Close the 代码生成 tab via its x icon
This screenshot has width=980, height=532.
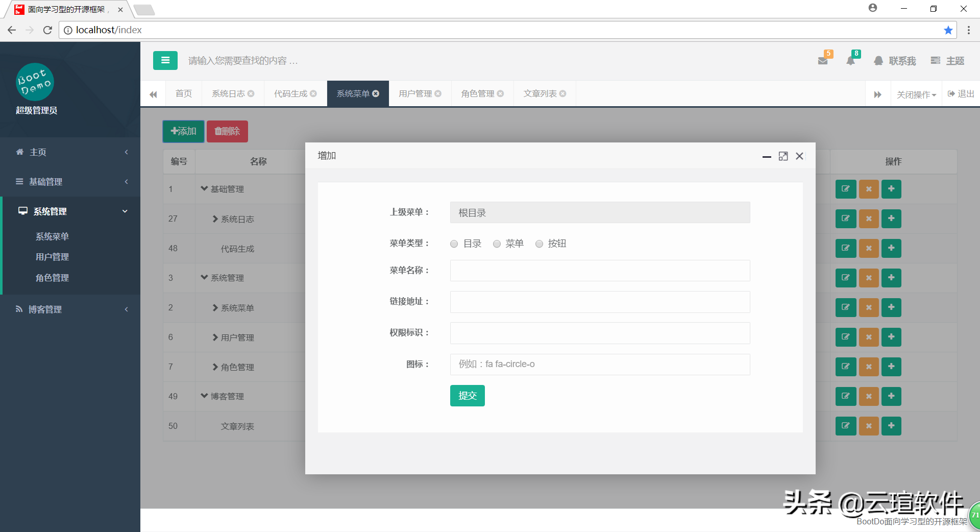click(313, 93)
